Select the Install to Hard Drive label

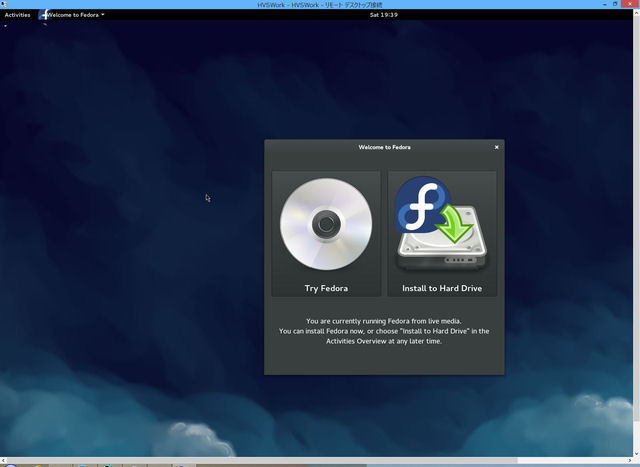coord(442,288)
